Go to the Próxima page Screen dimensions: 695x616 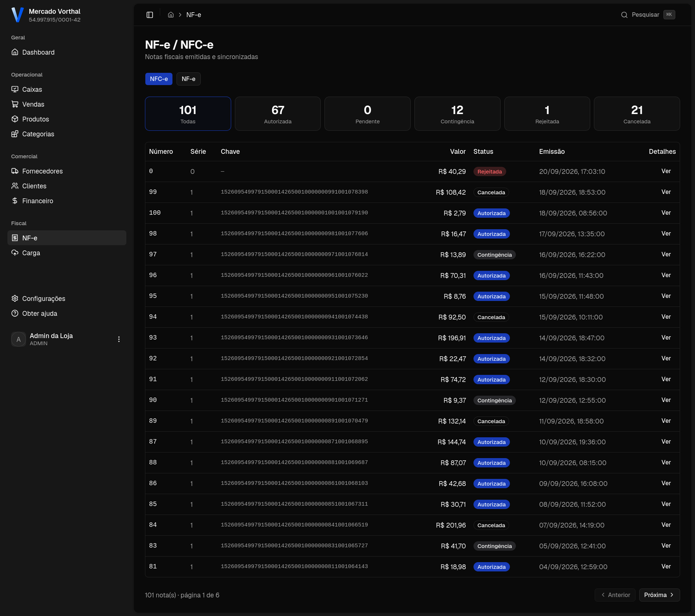tap(659, 595)
